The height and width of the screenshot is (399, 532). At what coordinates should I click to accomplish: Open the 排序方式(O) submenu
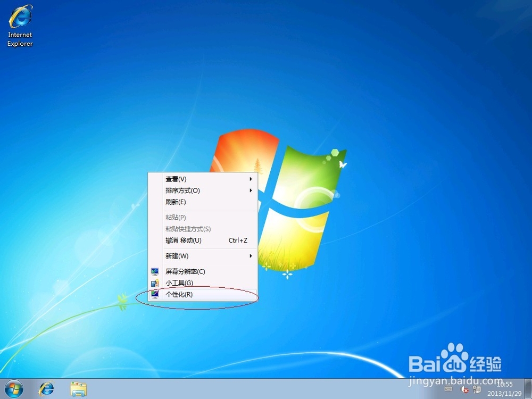203,190
